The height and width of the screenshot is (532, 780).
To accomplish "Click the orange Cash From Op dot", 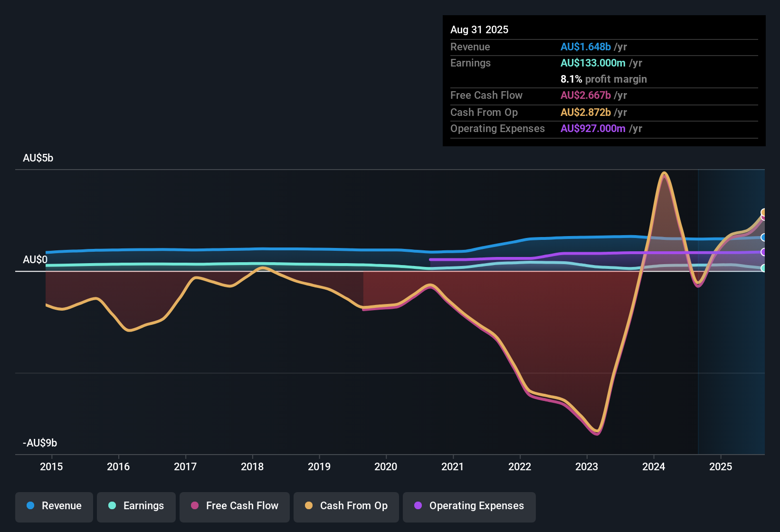I will [309, 506].
